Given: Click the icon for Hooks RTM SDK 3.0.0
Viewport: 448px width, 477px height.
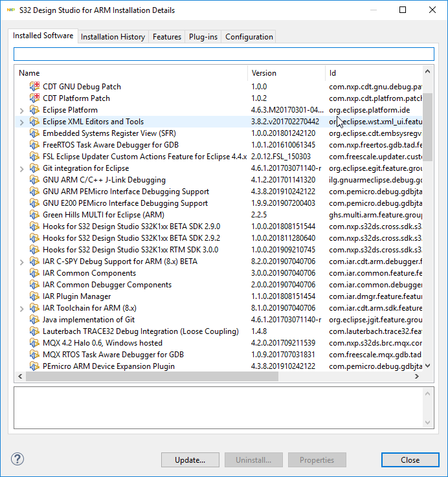Looking at the screenshot, I should point(34,249).
